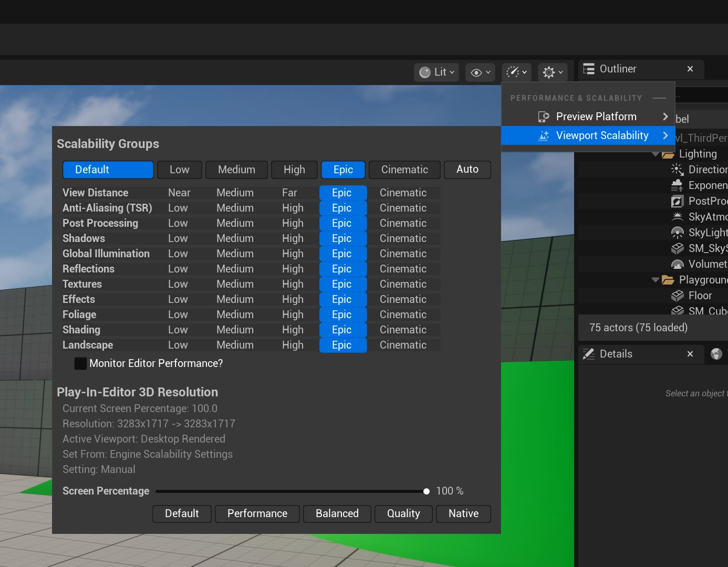728x567 pixels.
Task: Set Landscape to Epic
Action: click(342, 345)
